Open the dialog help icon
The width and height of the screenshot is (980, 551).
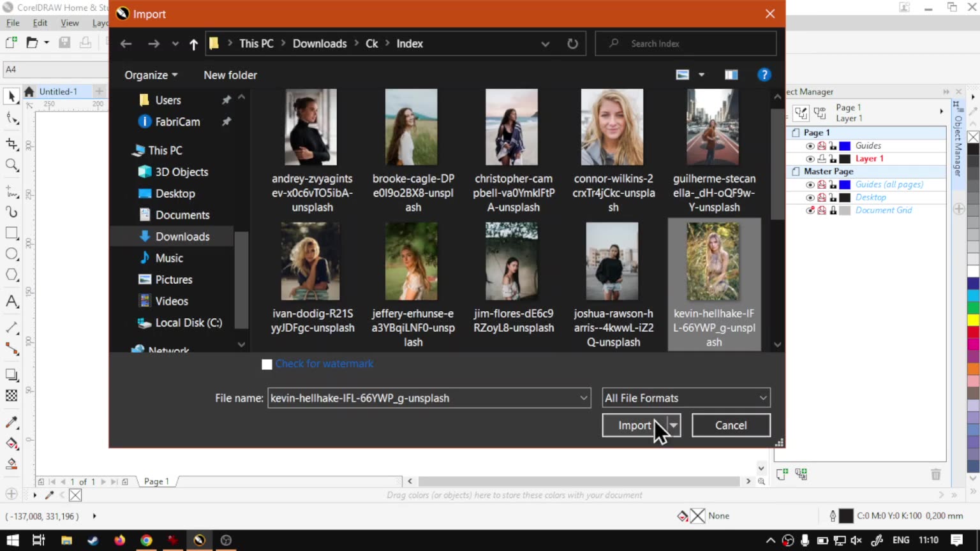pyautogui.click(x=764, y=75)
